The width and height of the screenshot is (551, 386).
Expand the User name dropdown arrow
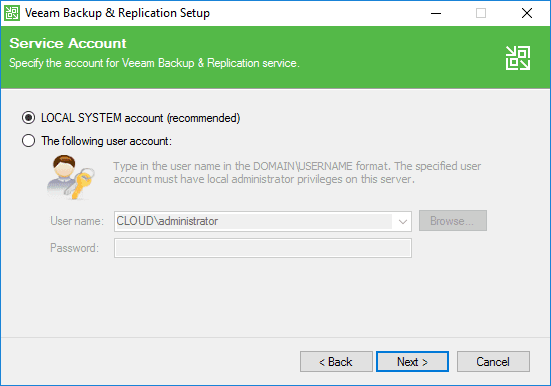click(403, 221)
